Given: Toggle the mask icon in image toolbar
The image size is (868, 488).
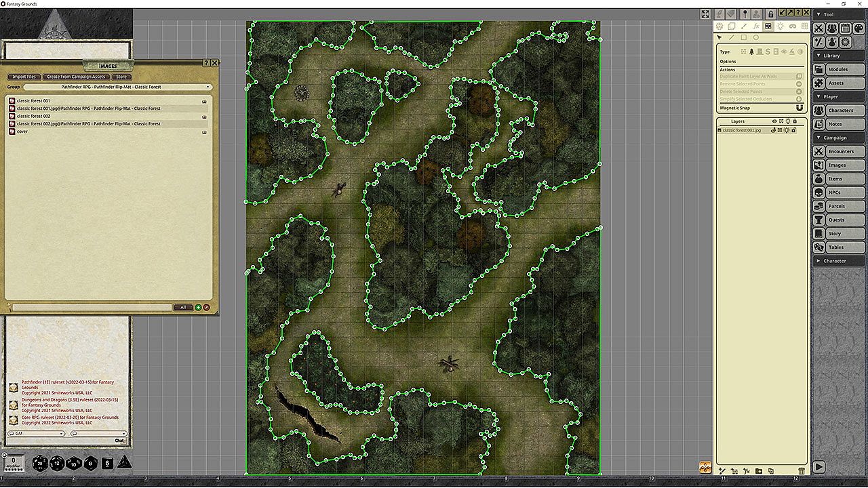Looking at the screenshot, I should pos(793,26).
